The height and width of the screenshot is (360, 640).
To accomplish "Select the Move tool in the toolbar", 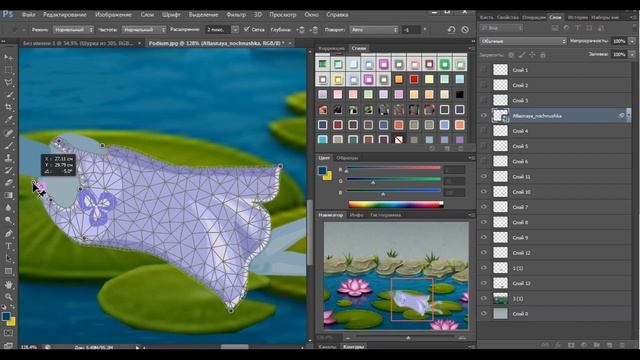I will tap(8, 58).
